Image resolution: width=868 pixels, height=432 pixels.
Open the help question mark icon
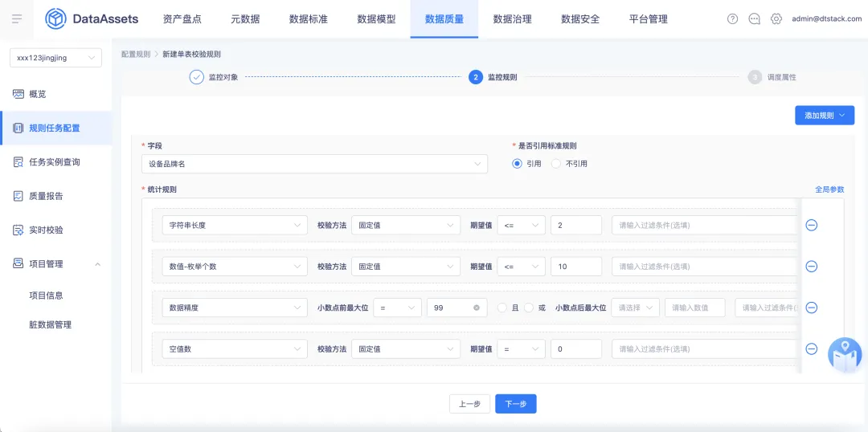(732, 18)
